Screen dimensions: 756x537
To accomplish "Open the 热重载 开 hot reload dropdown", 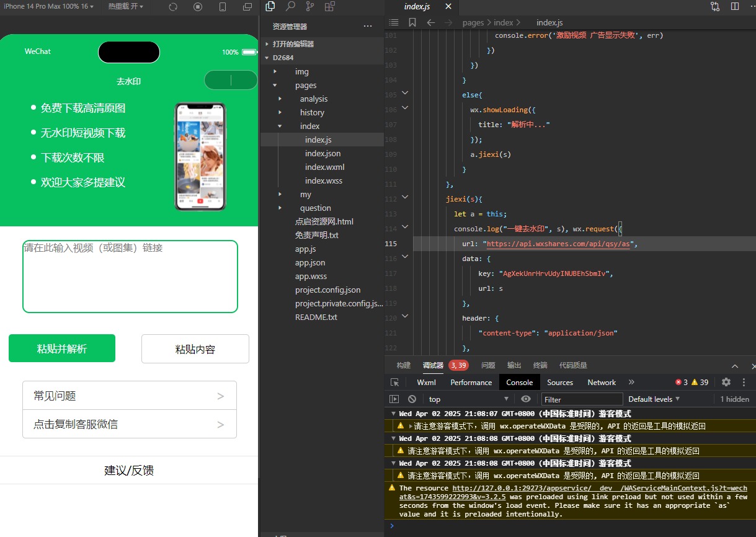I will pos(125,6).
